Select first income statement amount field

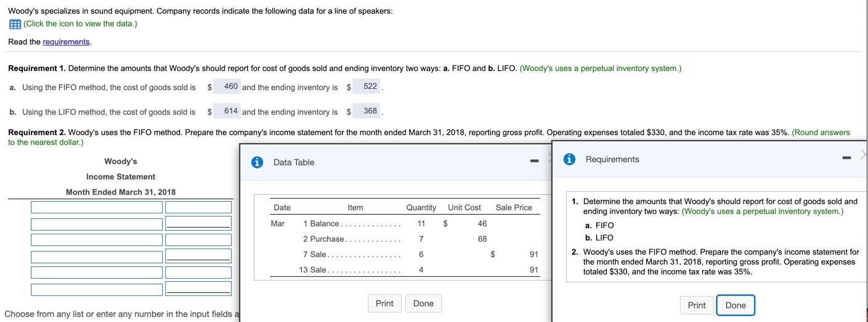point(198,207)
